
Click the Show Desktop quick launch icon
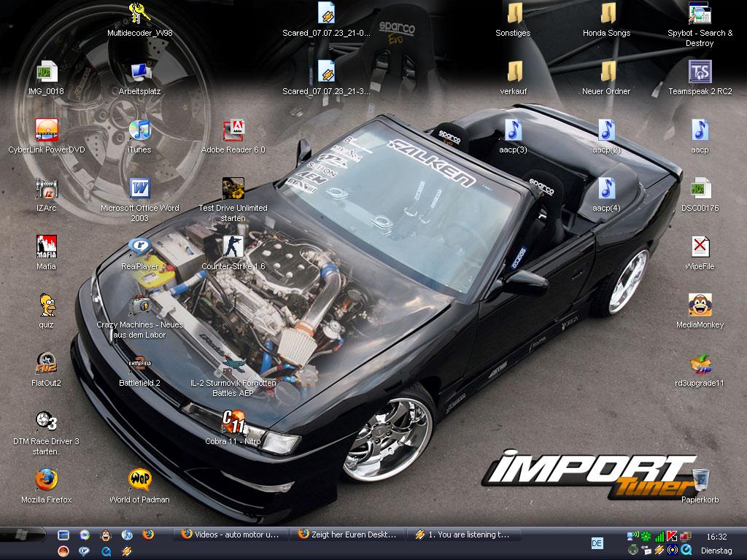pos(63,534)
